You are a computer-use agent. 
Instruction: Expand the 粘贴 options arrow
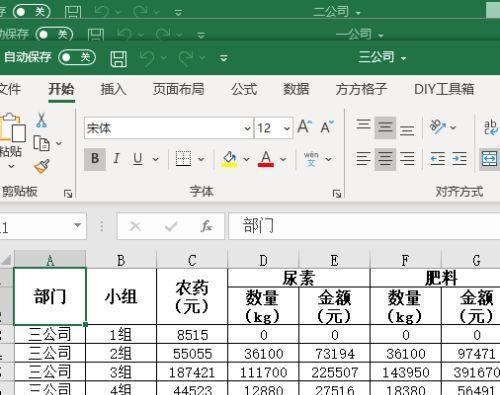click(x=11, y=166)
